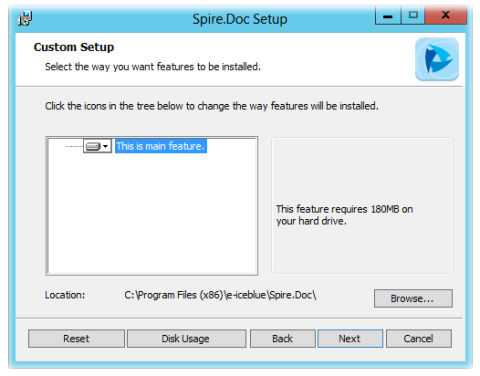Screen dimensions: 480x376
Task: Click the install location path text
Action: [x=220, y=295]
